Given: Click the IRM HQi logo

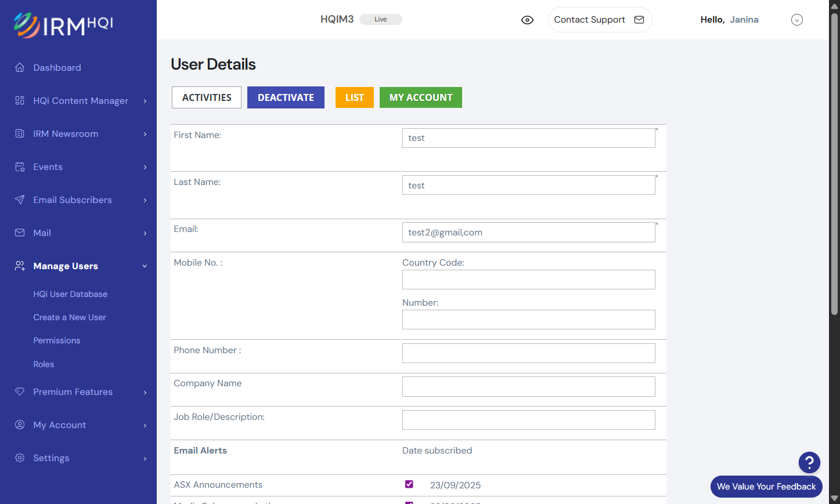Looking at the screenshot, I should pos(63,25).
